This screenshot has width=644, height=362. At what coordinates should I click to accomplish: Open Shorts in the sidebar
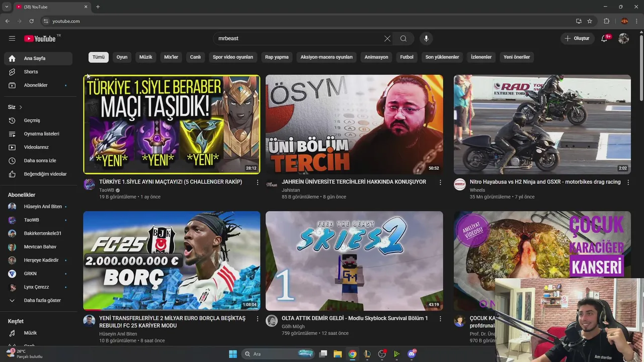(38, 72)
